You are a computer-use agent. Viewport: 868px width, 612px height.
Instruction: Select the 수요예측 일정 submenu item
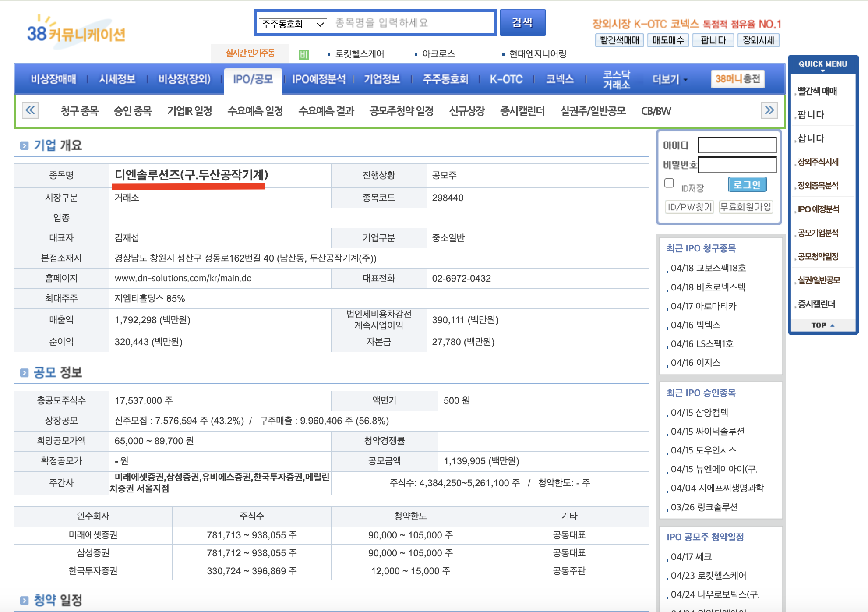coord(255,111)
